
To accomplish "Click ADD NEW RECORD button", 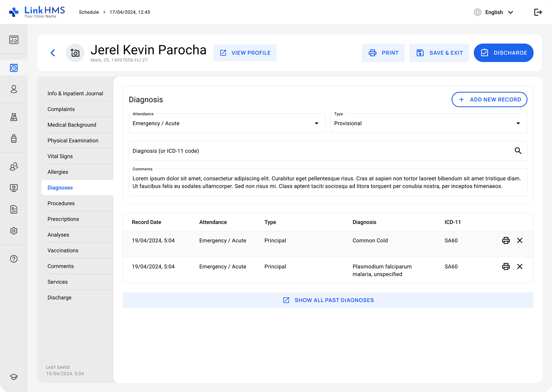I will [489, 100].
